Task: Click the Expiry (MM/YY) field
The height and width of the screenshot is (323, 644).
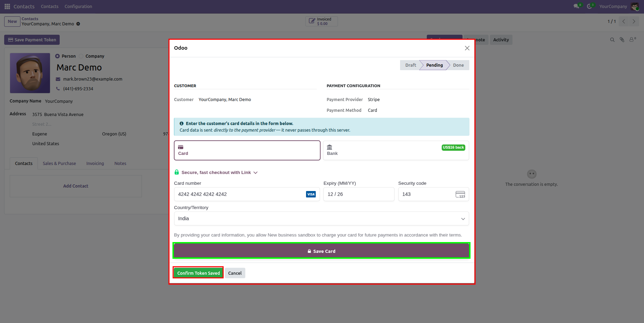Action: pos(359,194)
